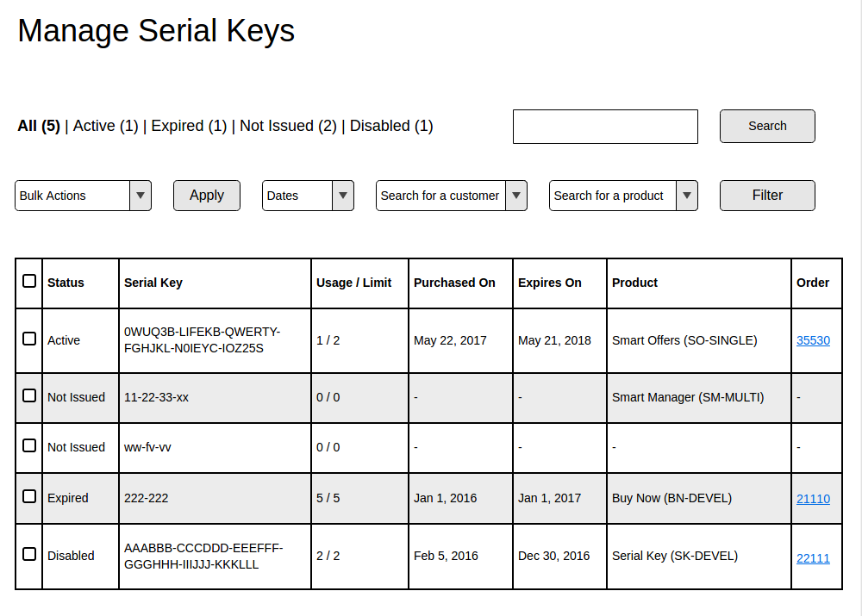Tick the checkbox for ww-fv-vv key
Screen dimensions: 862x616
pyautogui.click(x=29, y=445)
